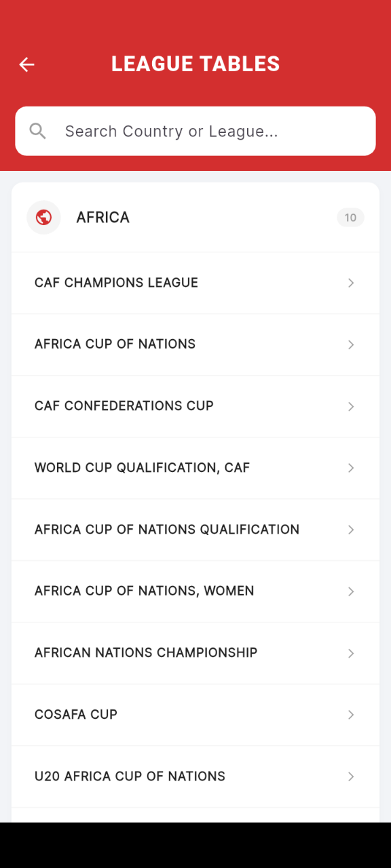Click the back arrow to return

pos(26,64)
